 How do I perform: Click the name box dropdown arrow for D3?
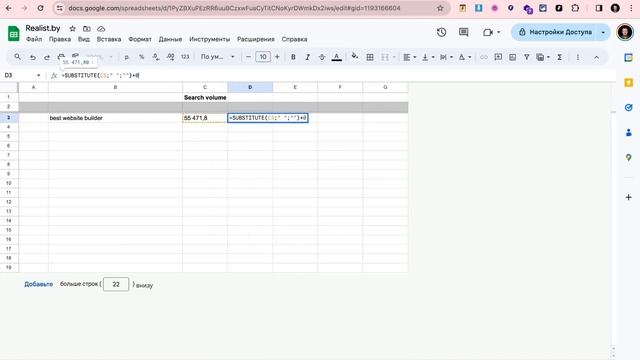click(x=38, y=76)
